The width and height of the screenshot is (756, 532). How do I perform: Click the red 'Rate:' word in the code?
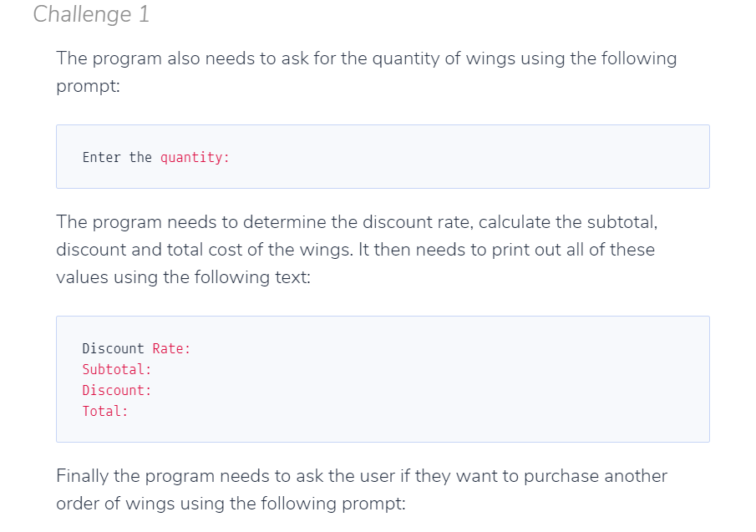pos(171,348)
